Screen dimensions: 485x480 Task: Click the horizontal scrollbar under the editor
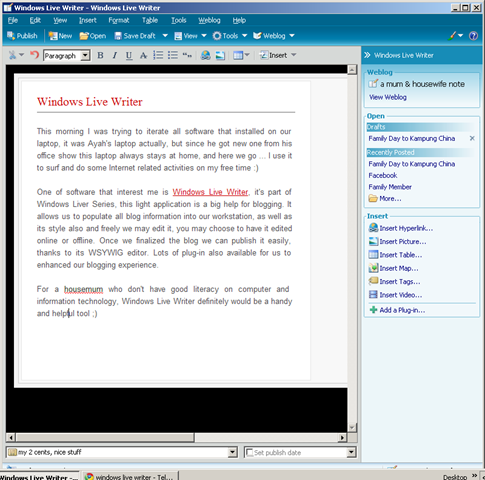point(177,437)
